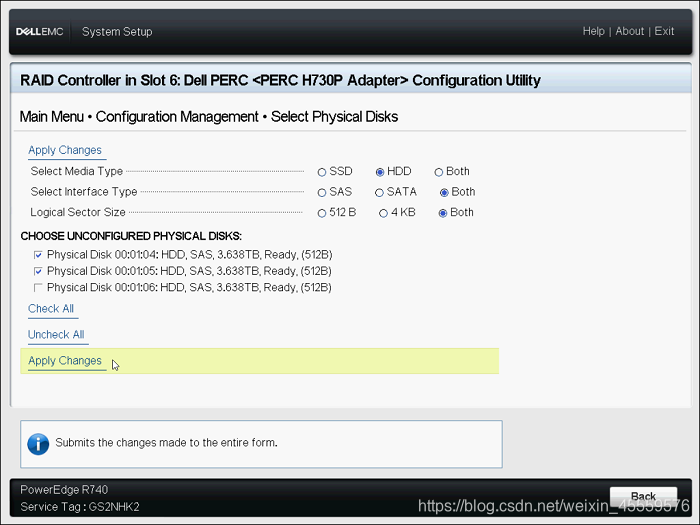This screenshot has height=525, width=700.
Task: Click 'CHOOSE UNCONFIGURED PHYSICAL DISKS:' heading
Action: coord(131,236)
